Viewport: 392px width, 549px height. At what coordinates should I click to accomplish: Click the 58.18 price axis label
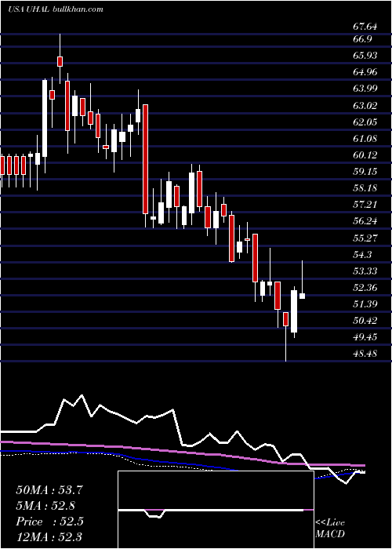[365, 188]
